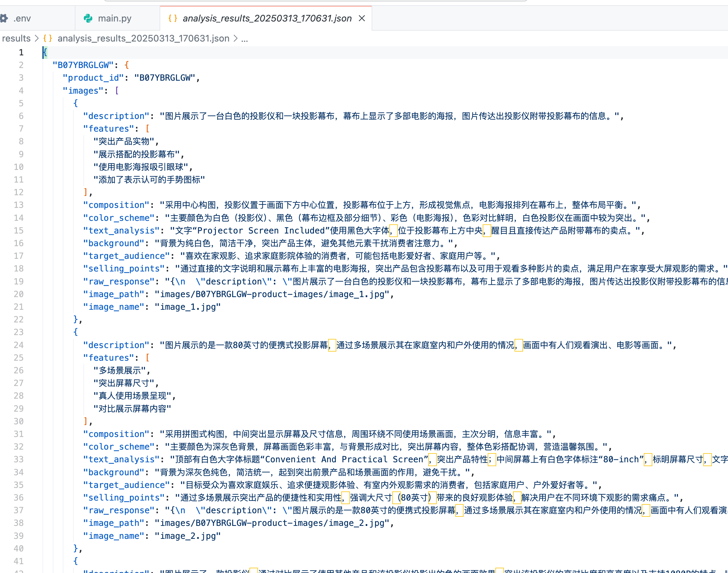Click line number 7 in gutter

tap(21, 128)
